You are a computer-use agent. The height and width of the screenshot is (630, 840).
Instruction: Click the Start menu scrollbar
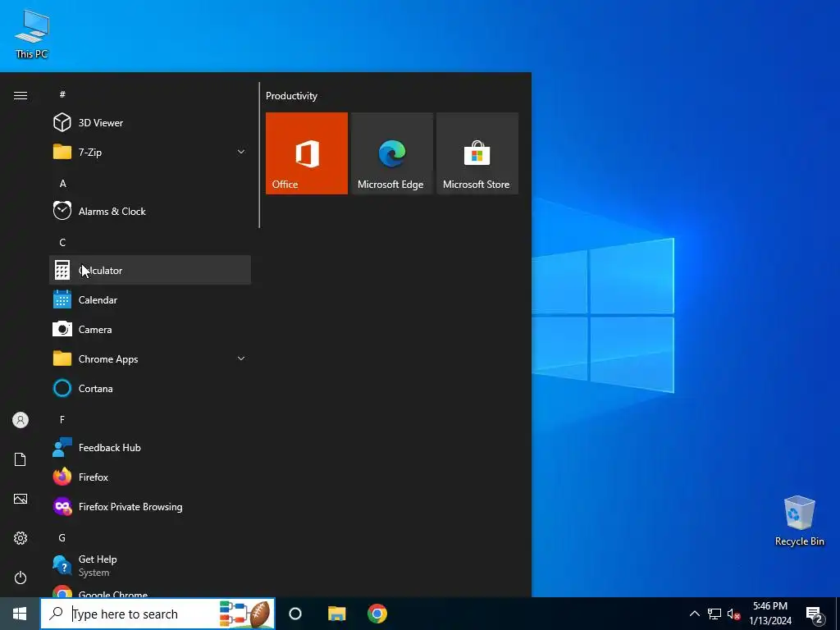[x=259, y=155]
